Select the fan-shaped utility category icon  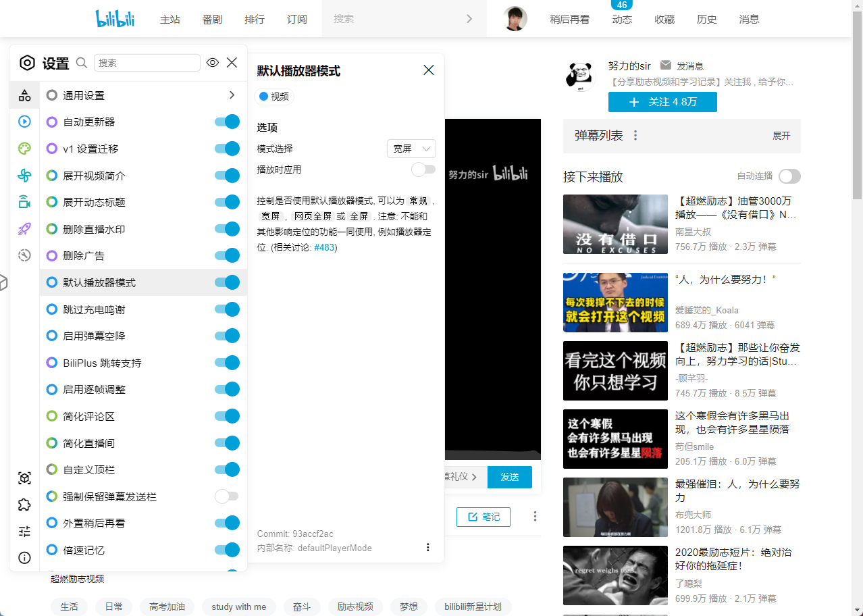coord(24,175)
